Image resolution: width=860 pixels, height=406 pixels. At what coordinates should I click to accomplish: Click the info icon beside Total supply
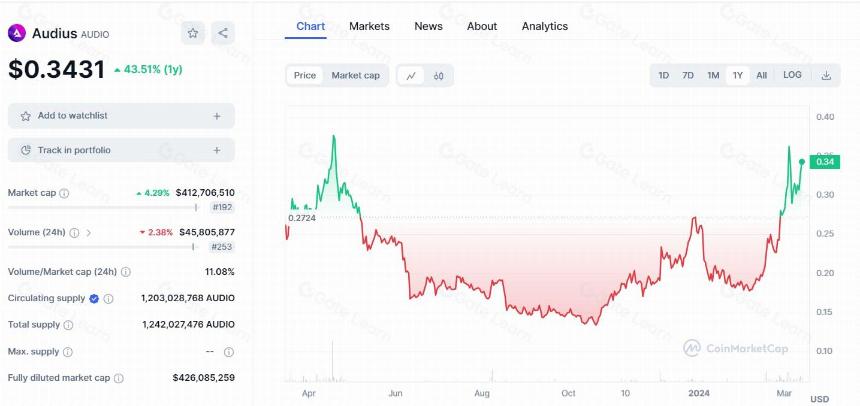[68, 325]
